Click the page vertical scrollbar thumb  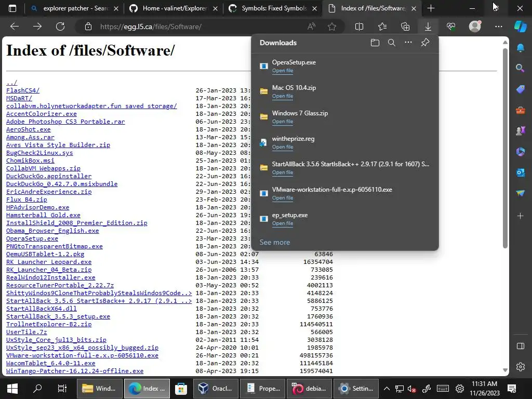pos(505,148)
